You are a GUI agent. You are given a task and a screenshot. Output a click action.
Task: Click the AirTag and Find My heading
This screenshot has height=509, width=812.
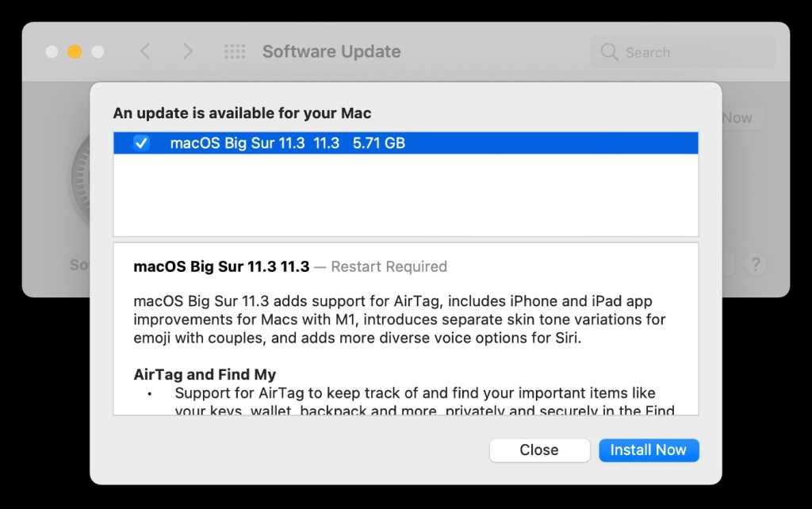tap(205, 374)
